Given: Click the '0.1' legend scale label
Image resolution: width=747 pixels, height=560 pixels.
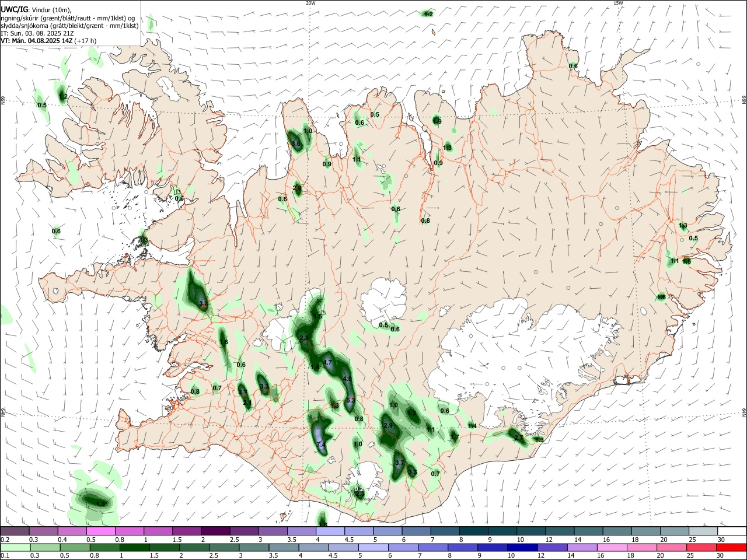Looking at the screenshot, I should tap(5, 556).
